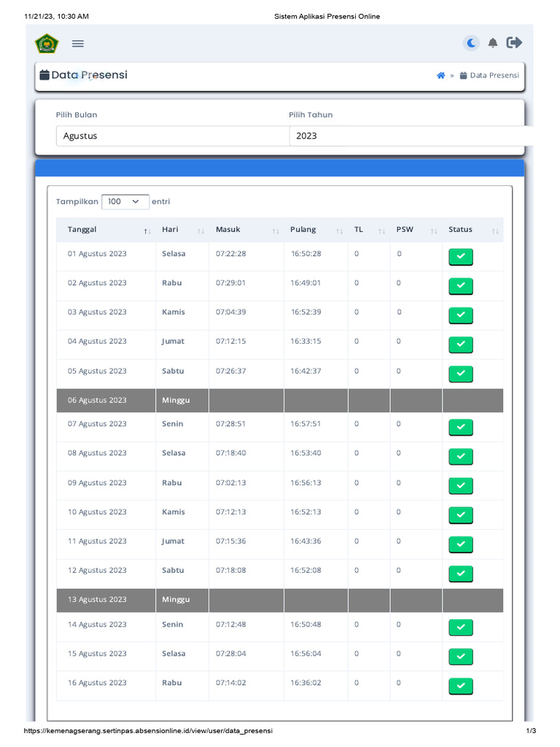Image resolution: width=560 pixels, height=747 pixels.
Task: Click the Kemenag logo
Action: pyautogui.click(x=47, y=44)
